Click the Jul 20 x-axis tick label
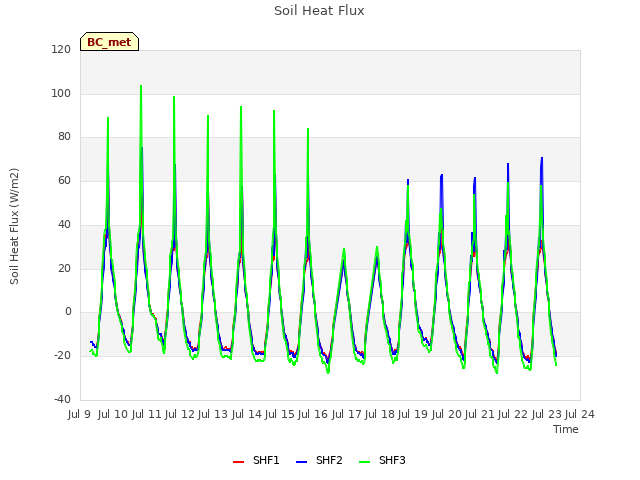 pos(446,414)
